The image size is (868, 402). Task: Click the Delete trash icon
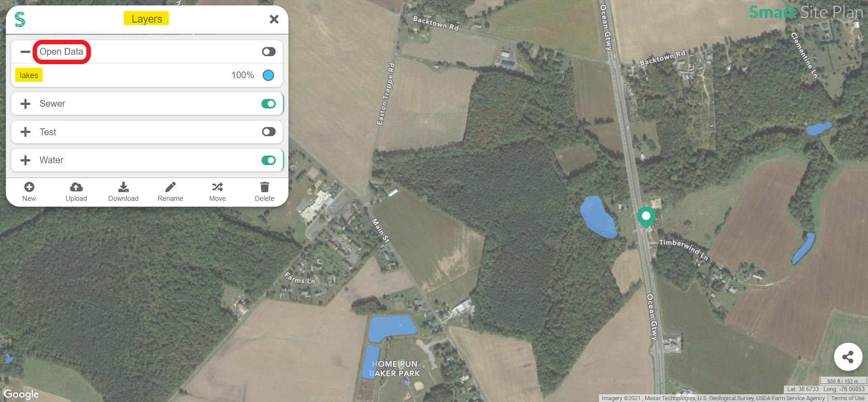264,187
